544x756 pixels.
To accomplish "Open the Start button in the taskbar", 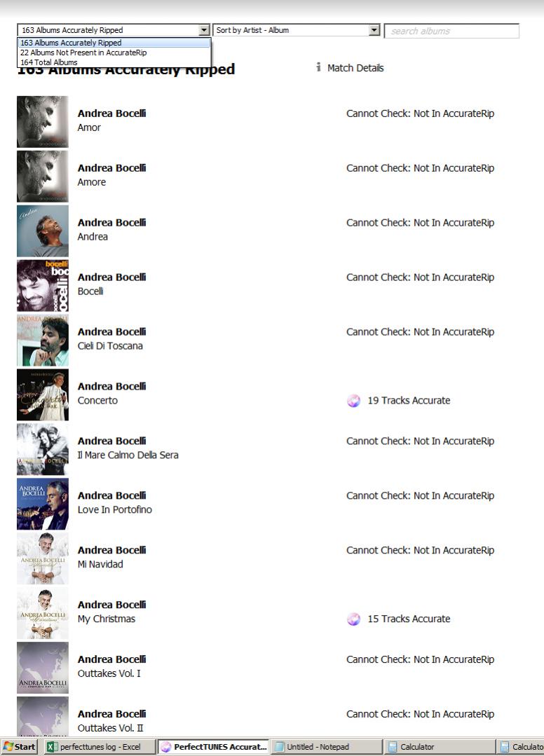I will click(x=20, y=747).
